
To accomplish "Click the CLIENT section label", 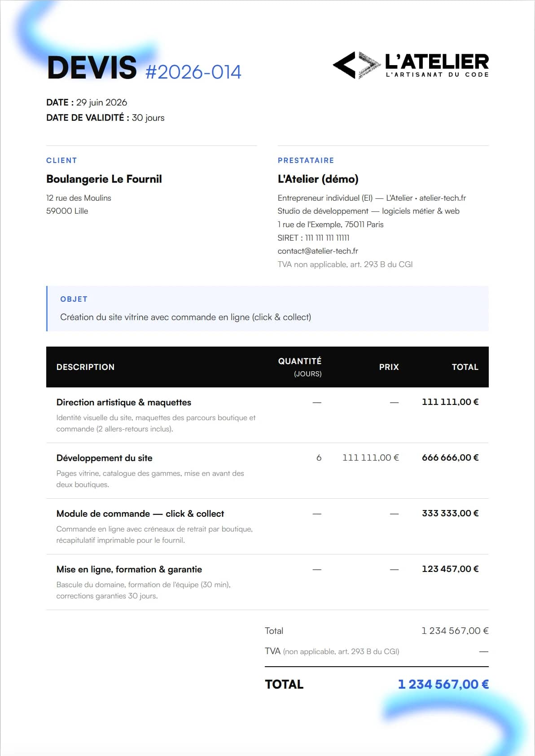I will coord(61,160).
